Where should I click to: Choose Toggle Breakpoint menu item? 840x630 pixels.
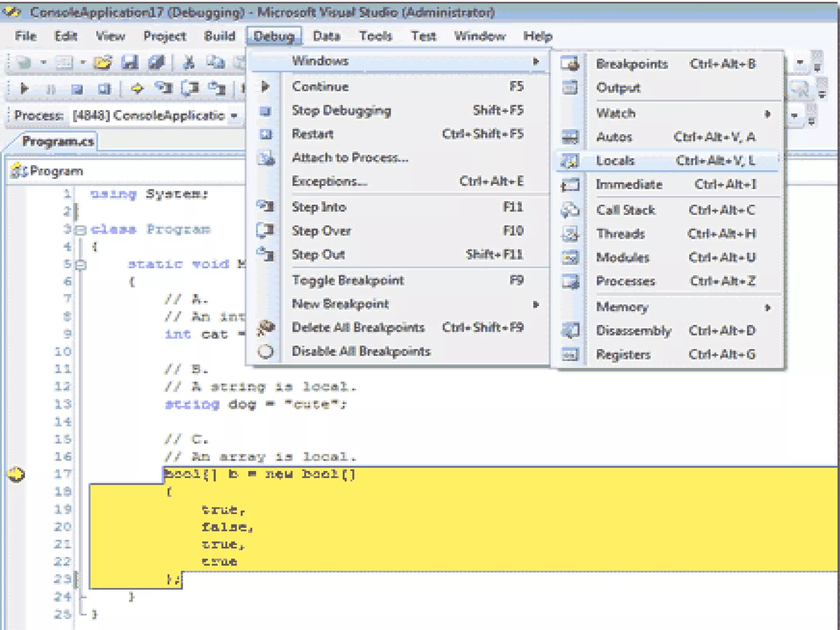point(348,280)
